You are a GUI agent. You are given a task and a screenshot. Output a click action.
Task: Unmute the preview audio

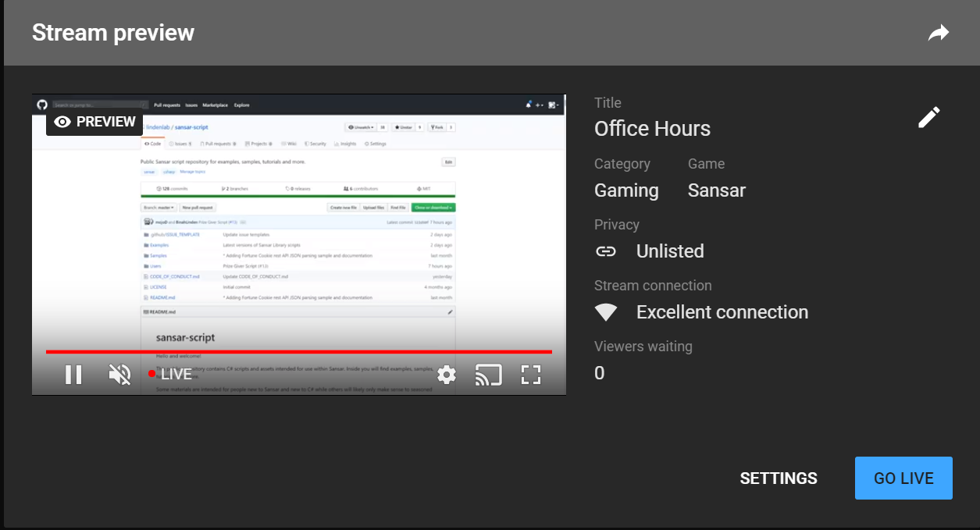point(119,375)
